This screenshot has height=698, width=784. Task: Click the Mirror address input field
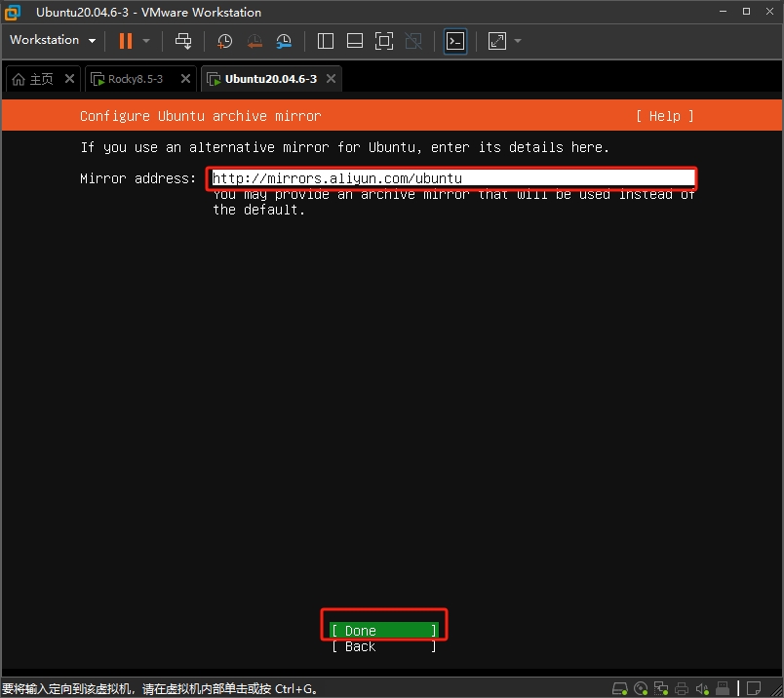pos(453,178)
